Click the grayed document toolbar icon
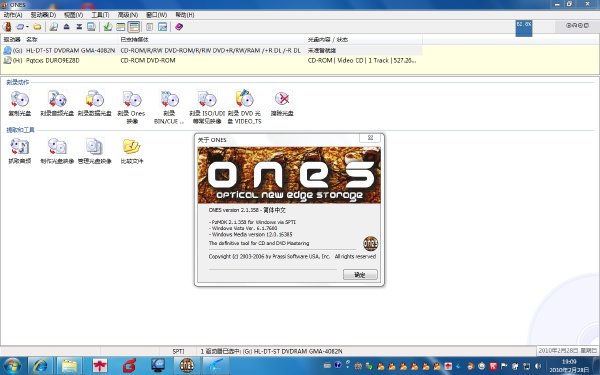The height and width of the screenshot is (375, 600). [x=150, y=27]
